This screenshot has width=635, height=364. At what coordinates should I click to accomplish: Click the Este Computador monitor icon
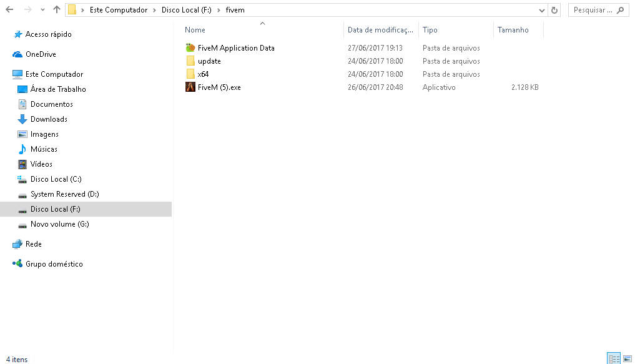click(17, 74)
